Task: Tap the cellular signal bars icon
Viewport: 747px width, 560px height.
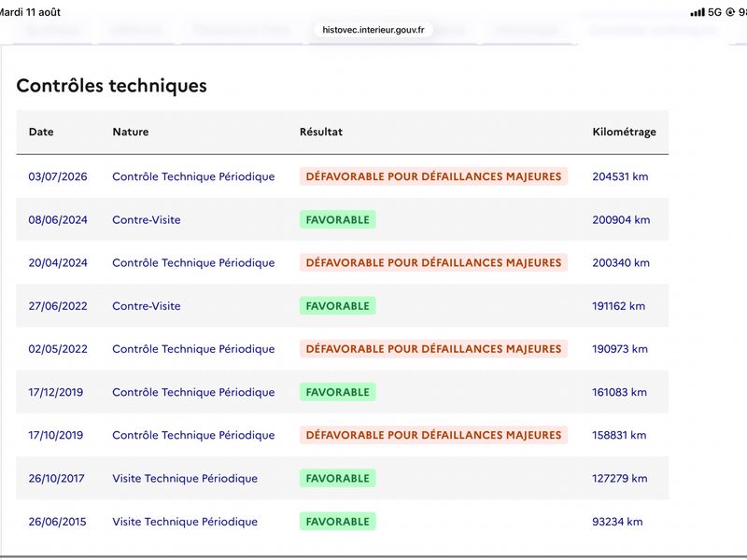Action: pos(697,12)
